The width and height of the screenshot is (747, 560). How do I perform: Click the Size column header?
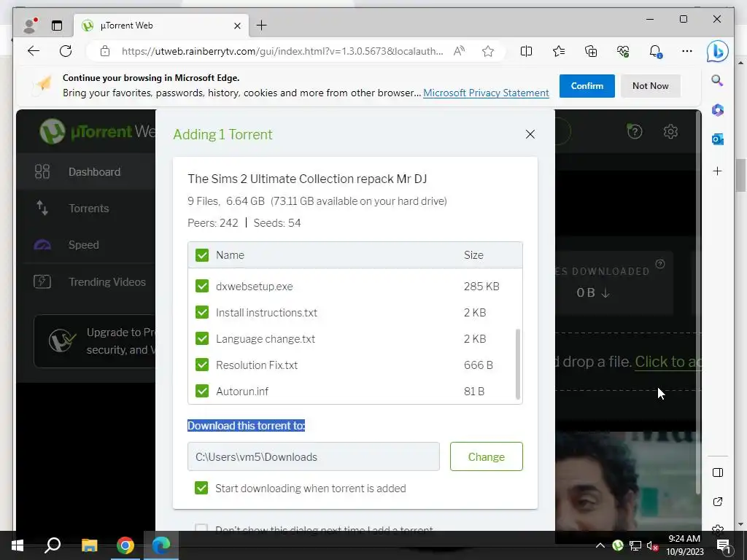tap(473, 255)
